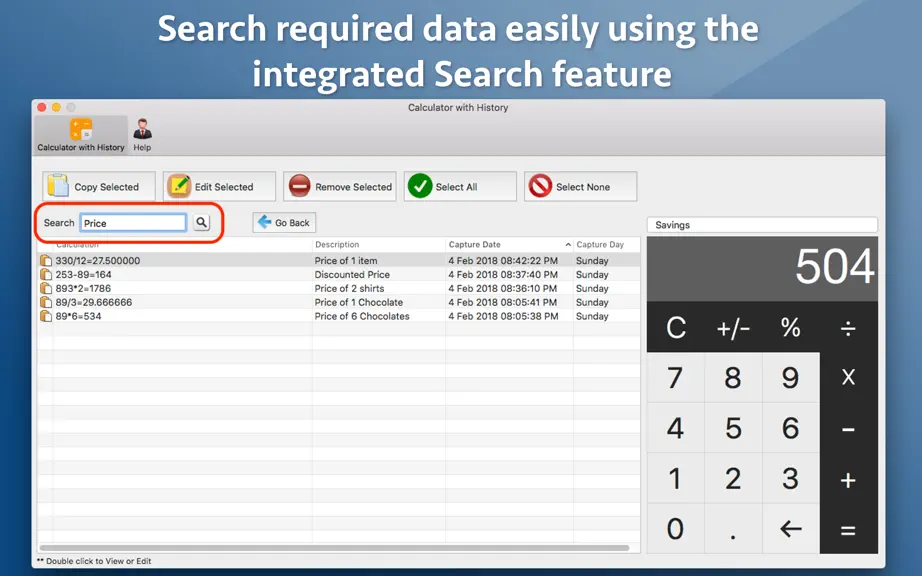Click the Select None button

tap(580, 186)
